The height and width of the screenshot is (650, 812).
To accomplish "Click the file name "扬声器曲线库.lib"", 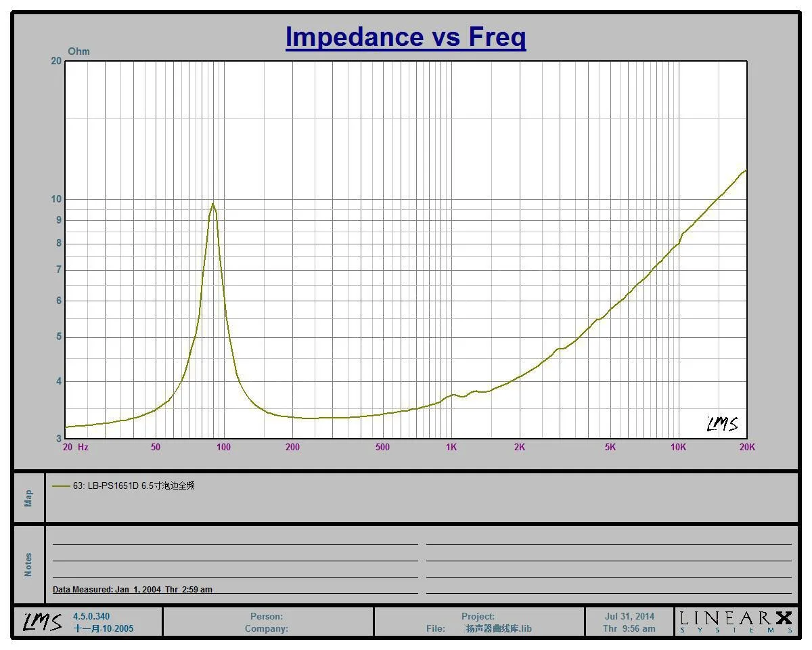I will (x=499, y=628).
